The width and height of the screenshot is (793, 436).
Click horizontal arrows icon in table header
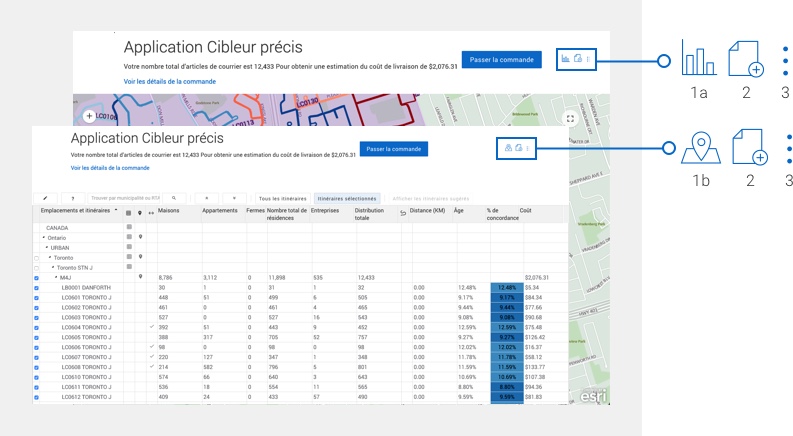151,213
